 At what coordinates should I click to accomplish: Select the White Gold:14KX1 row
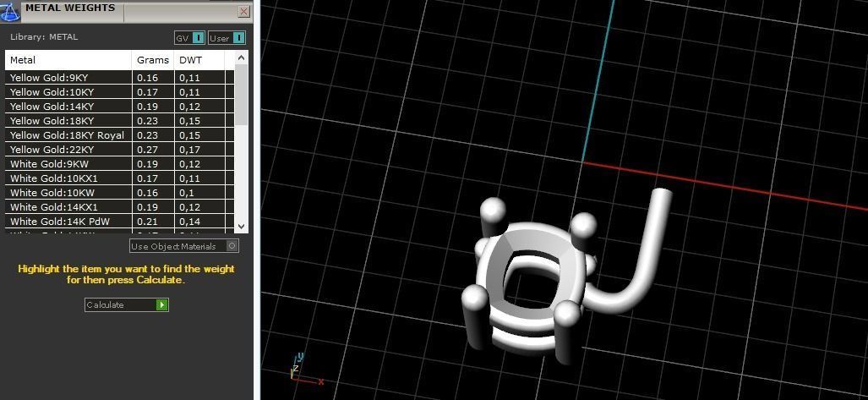pyautogui.click(x=119, y=207)
